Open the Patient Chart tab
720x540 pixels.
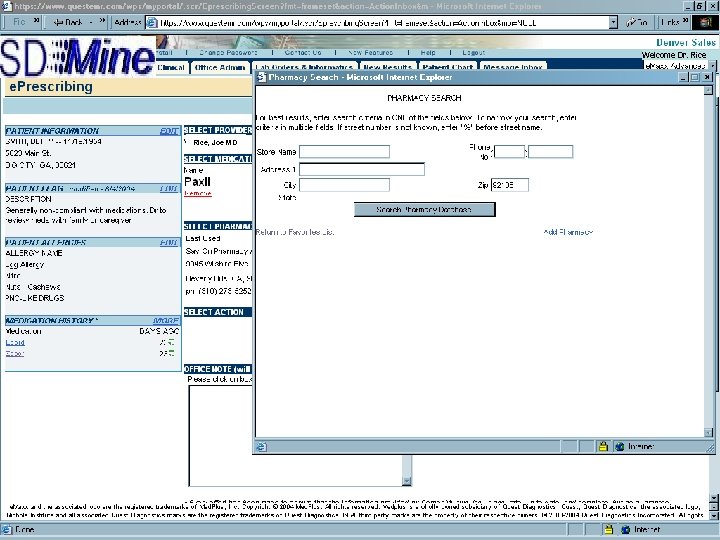tap(448, 67)
